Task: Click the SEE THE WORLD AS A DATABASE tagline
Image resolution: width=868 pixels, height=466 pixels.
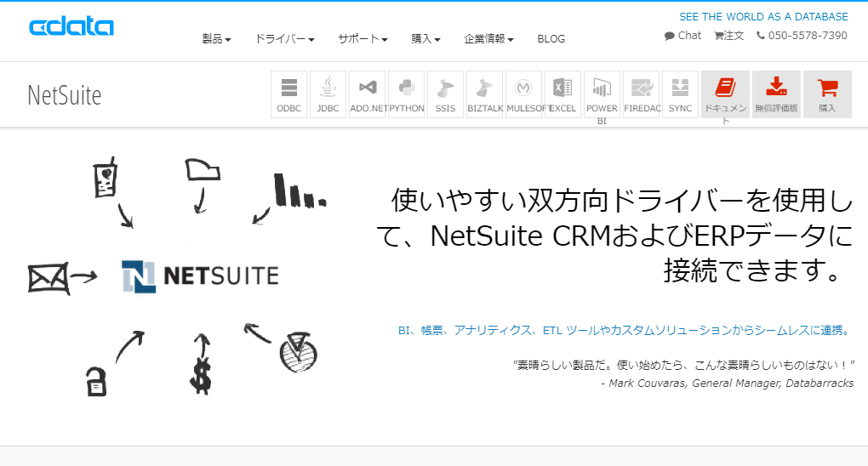Action: tap(764, 17)
